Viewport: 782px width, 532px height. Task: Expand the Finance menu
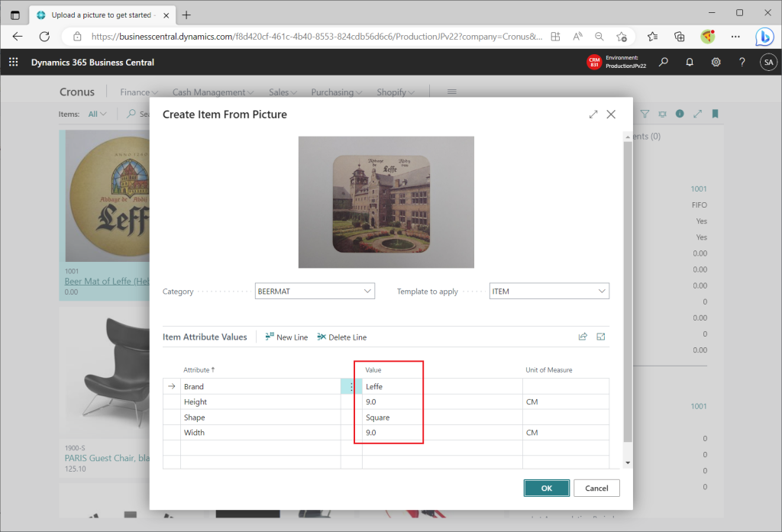(x=139, y=92)
